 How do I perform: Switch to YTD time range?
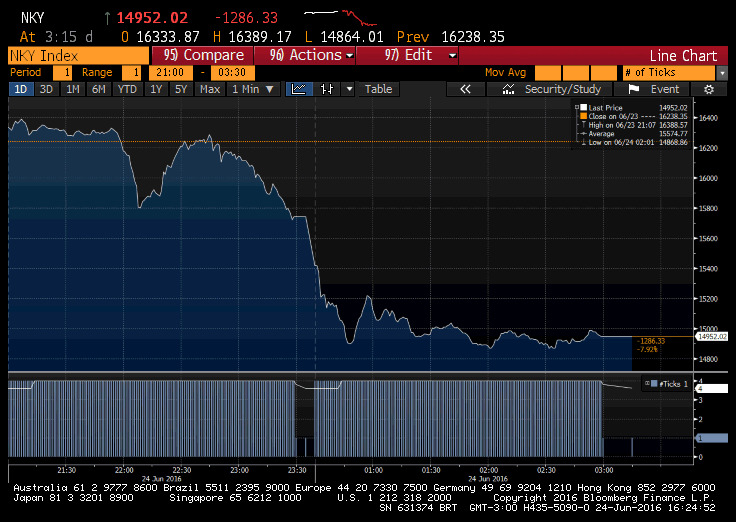click(127, 89)
